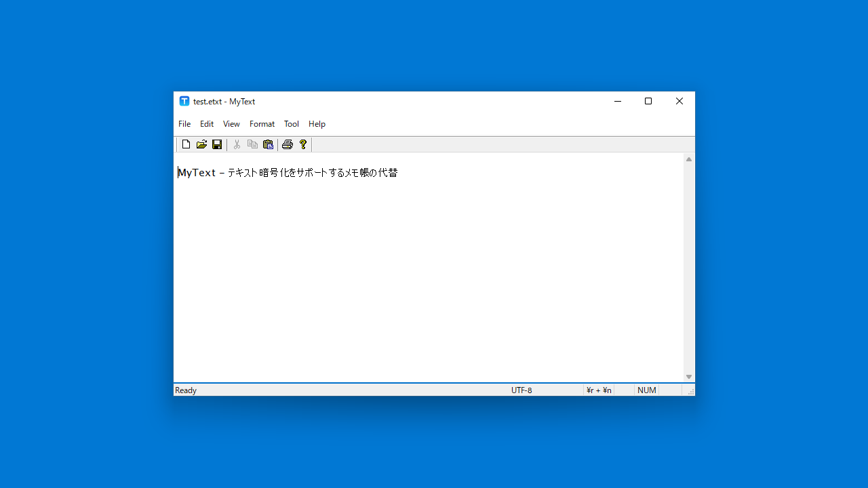Screen dimensions: 868x488
Task: Click the Ready status text
Action: pyautogui.click(x=186, y=390)
